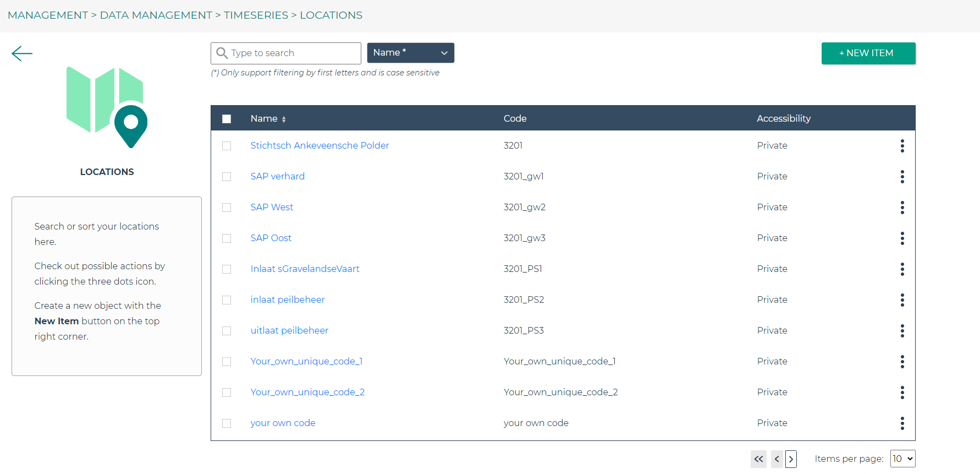Click the + NEW ITEM button
Screen dimensions: 980x474
click(x=868, y=53)
